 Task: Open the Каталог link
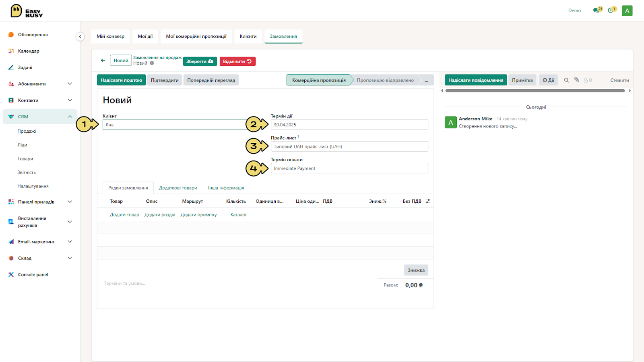239,215
